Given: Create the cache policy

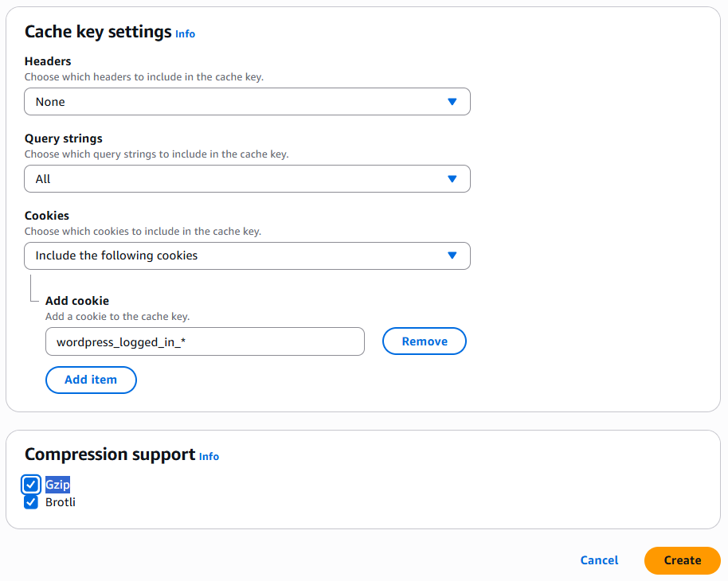Looking at the screenshot, I should pyautogui.click(x=682, y=560).
